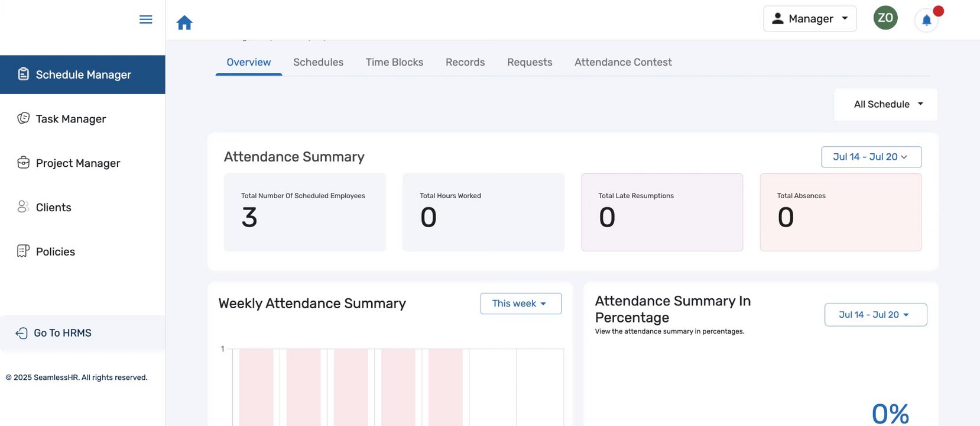Image resolution: width=980 pixels, height=426 pixels.
Task: Click the ZO user avatar
Action: tap(885, 18)
